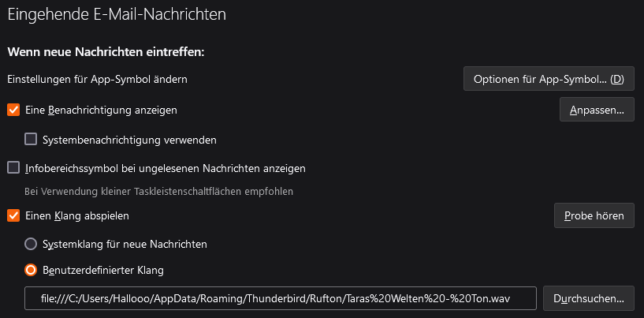Click the Anpassen button for notifications
This screenshot has width=644, height=318.
click(597, 110)
